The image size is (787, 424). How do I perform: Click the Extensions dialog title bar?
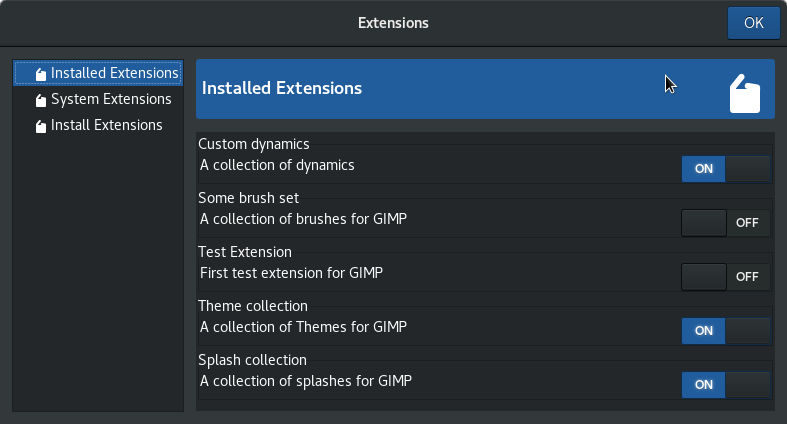point(393,22)
